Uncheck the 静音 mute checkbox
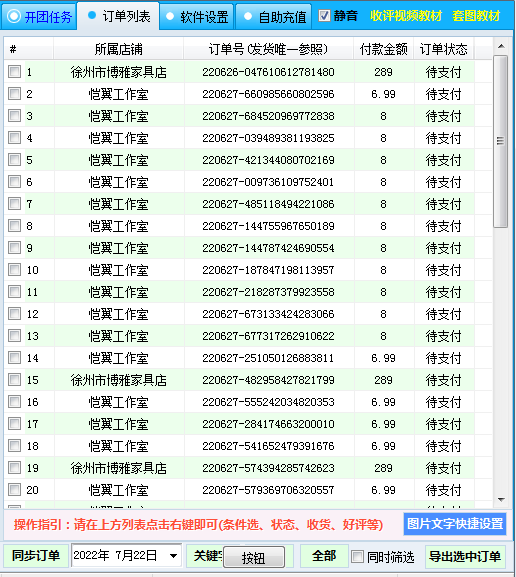Viewport: 516px width, 577px height. click(324, 16)
